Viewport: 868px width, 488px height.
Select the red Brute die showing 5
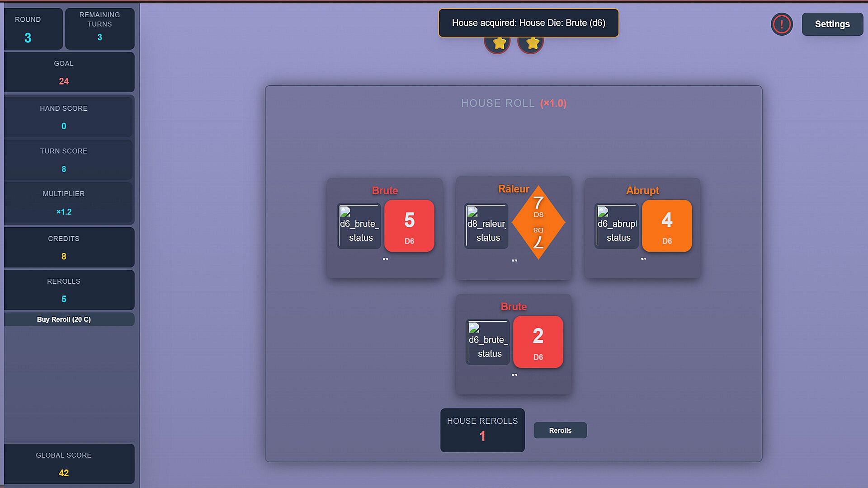pyautogui.click(x=409, y=225)
